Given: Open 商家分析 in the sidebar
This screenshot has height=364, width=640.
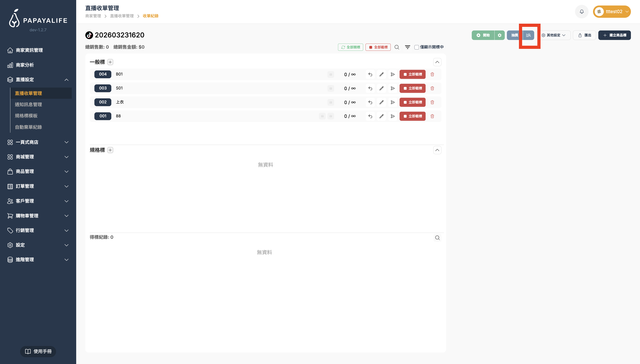Looking at the screenshot, I should click(x=25, y=65).
